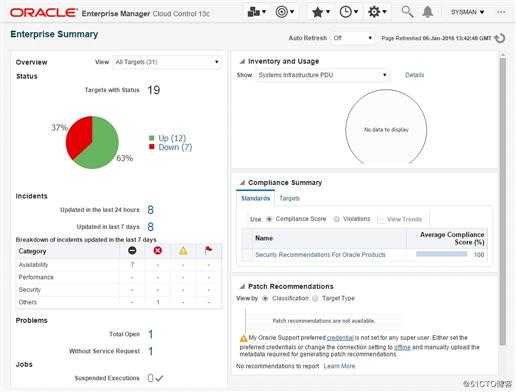Image resolution: width=516 pixels, height=392 pixels.
Task: Click the Oracle logo
Action: (43, 13)
